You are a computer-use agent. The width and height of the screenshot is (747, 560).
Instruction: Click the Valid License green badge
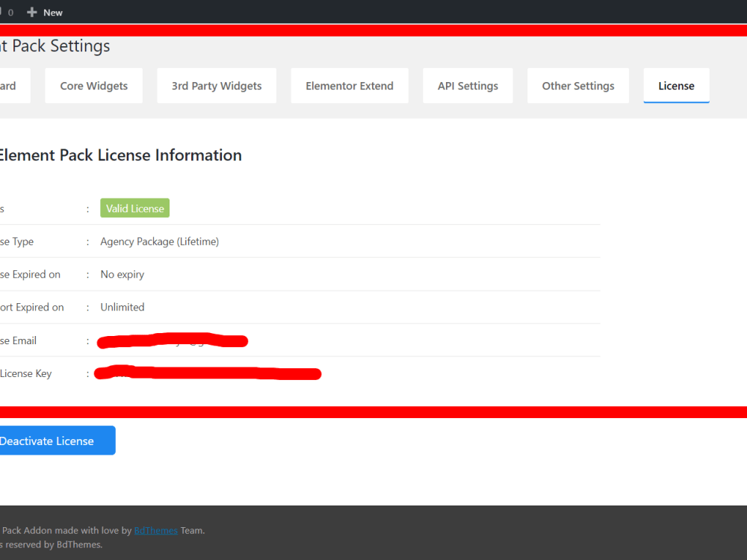pos(134,208)
